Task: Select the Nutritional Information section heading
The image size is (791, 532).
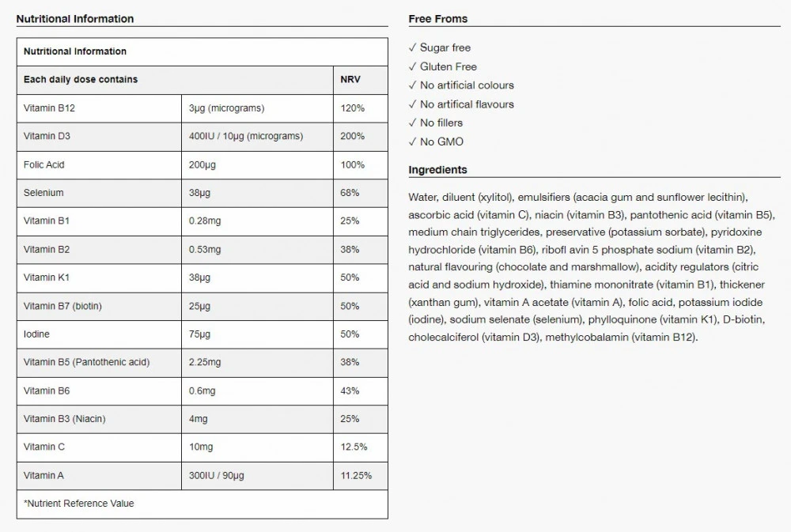Action: coord(75,18)
